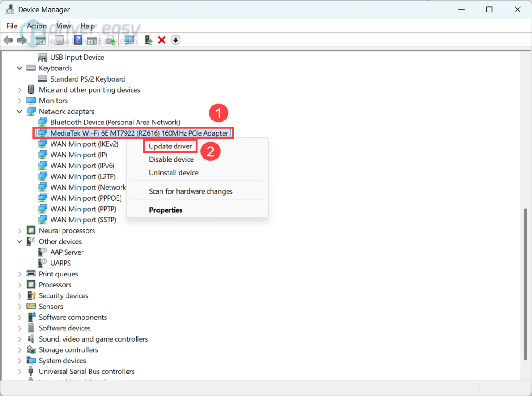Click the AAP Server unknown device icon
The height and width of the screenshot is (396, 532).
(x=43, y=252)
